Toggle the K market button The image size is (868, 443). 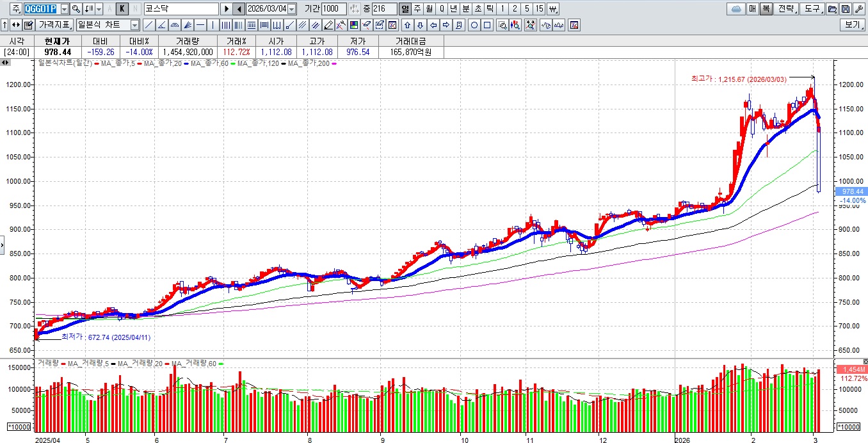pos(122,9)
